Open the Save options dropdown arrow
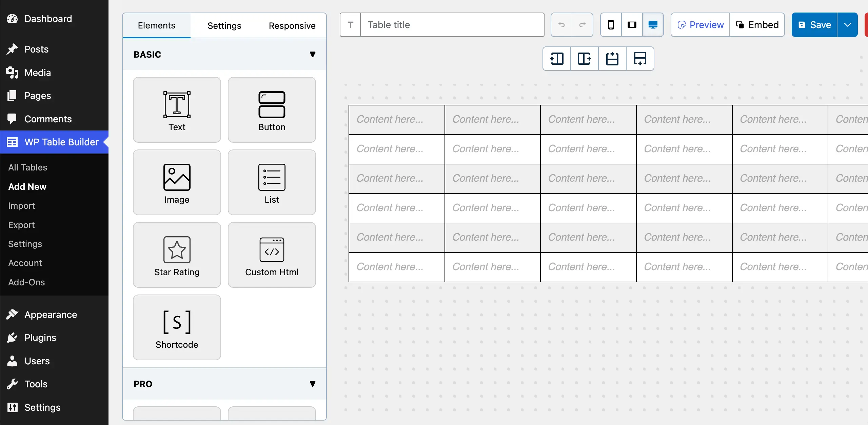 pos(848,24)
